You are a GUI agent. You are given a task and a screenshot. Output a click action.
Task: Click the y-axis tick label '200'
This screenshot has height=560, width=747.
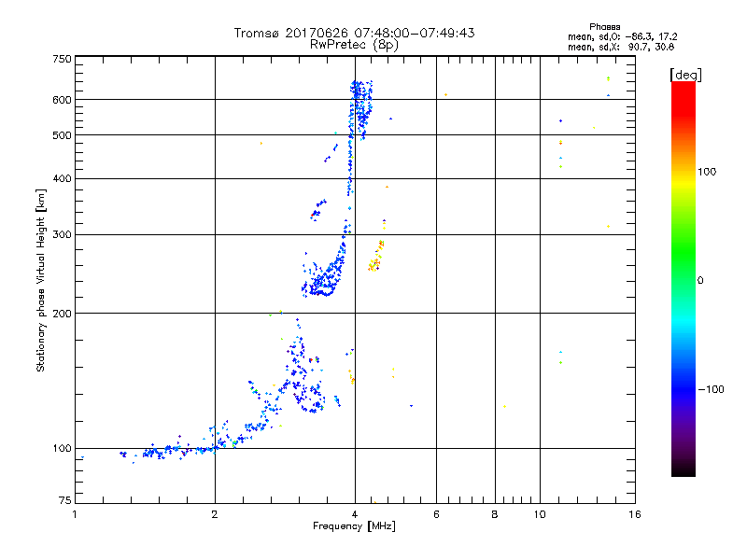pos(62,314)
